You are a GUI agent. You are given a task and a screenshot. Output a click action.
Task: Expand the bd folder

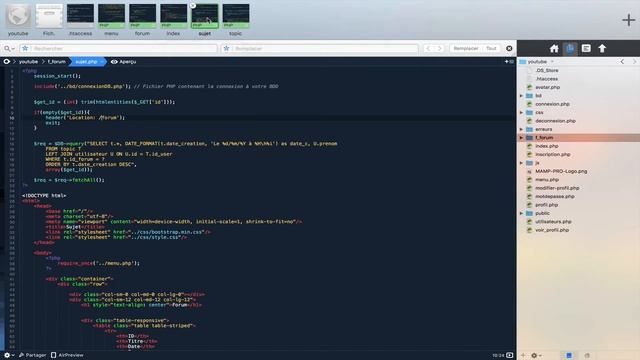pyautogui.click(x=521, y=96)
